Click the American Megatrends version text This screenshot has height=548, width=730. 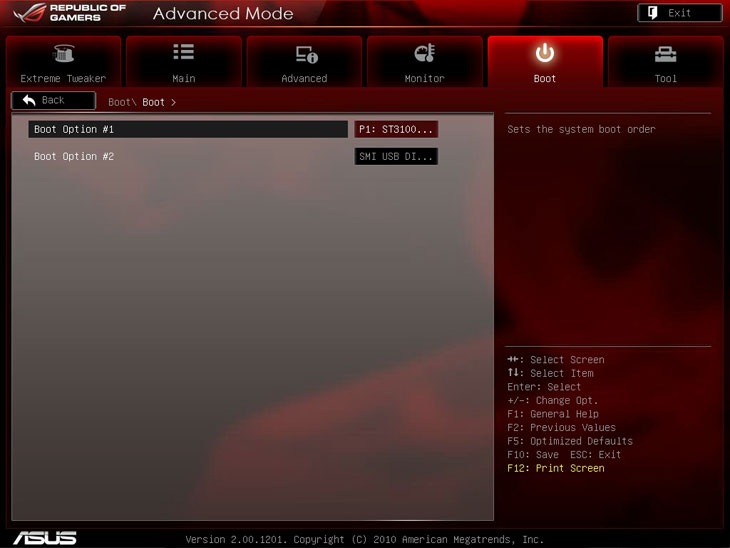point(364,539)
